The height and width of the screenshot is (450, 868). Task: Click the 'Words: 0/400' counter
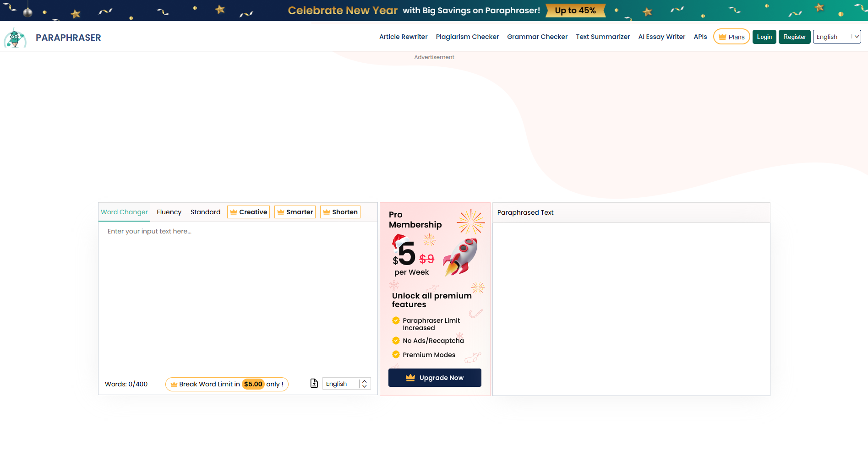click(126, 384)
